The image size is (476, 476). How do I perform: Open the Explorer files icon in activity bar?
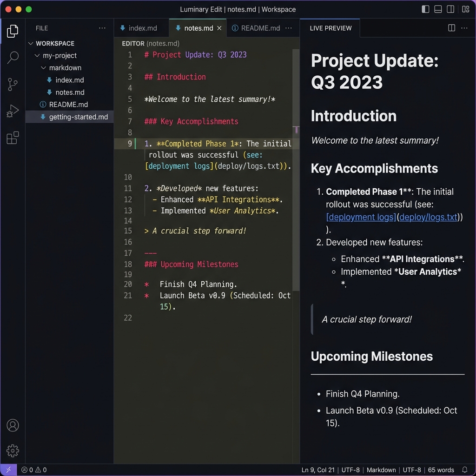(13, 31)
